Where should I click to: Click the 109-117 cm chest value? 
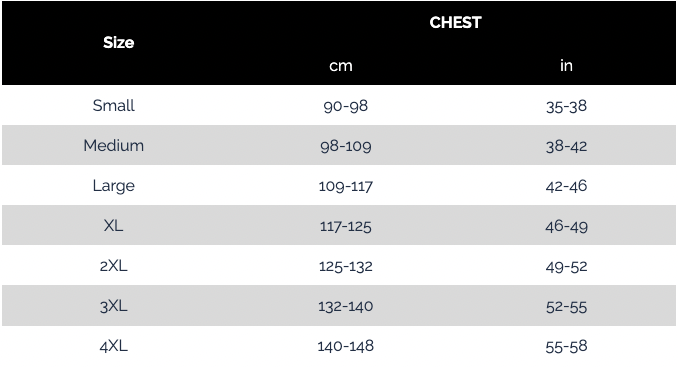[x=345, y=186]
